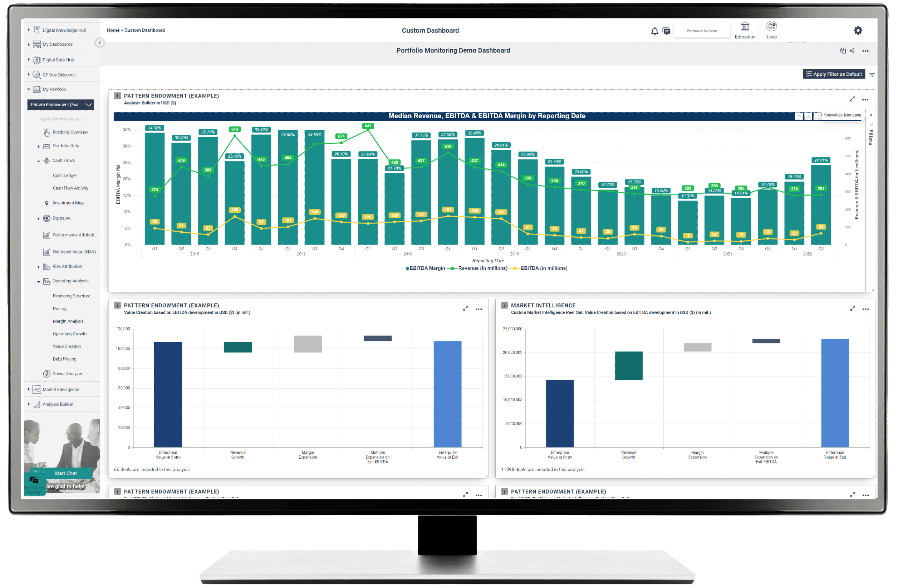Click the Revenue Growth bar in Market Intelligence
The width and height of the screenshot is (898, 588).
[628, 366]
